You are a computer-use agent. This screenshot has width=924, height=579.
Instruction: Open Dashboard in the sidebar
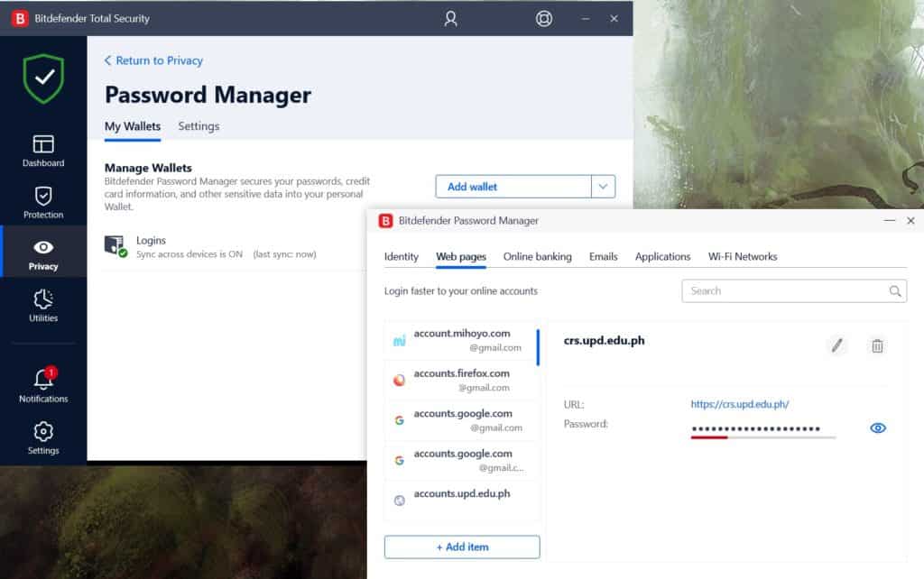43,151
